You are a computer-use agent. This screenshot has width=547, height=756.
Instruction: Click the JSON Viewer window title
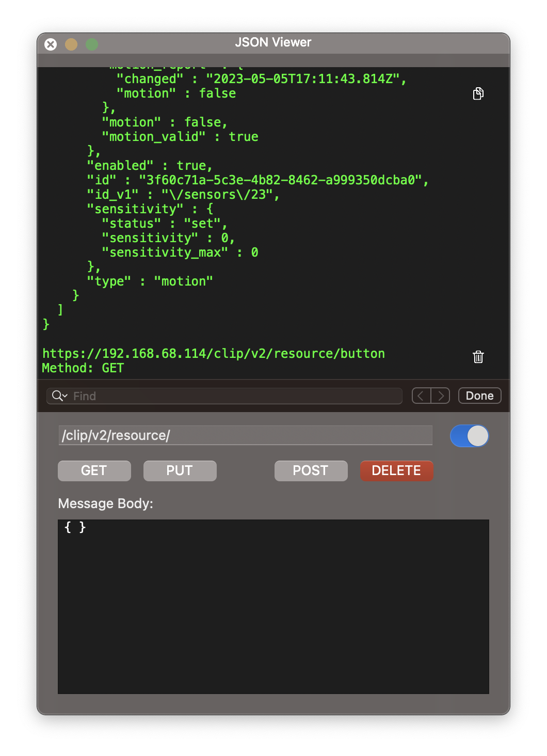point(273,42)
